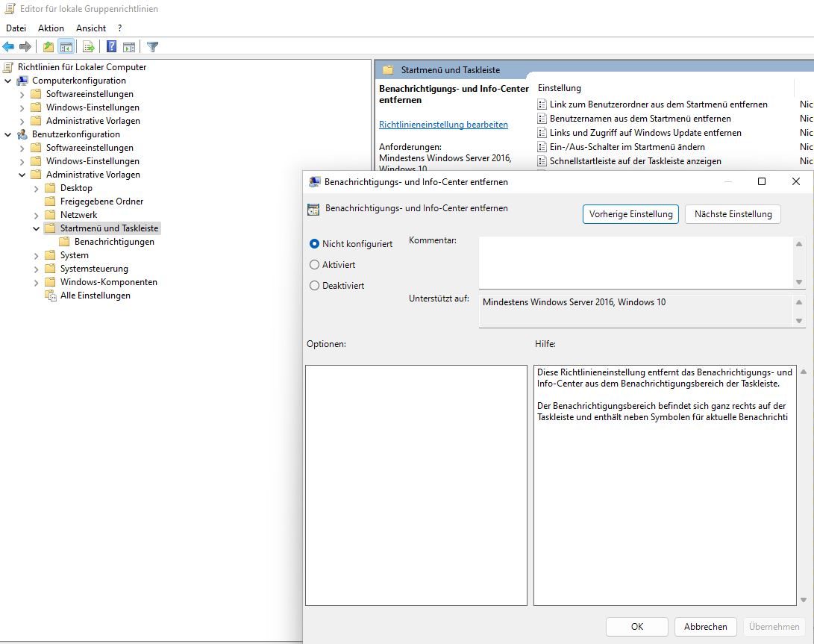Expand the Desktop tree node
Viewport: 814px width, 644px height.
[36, 189]
